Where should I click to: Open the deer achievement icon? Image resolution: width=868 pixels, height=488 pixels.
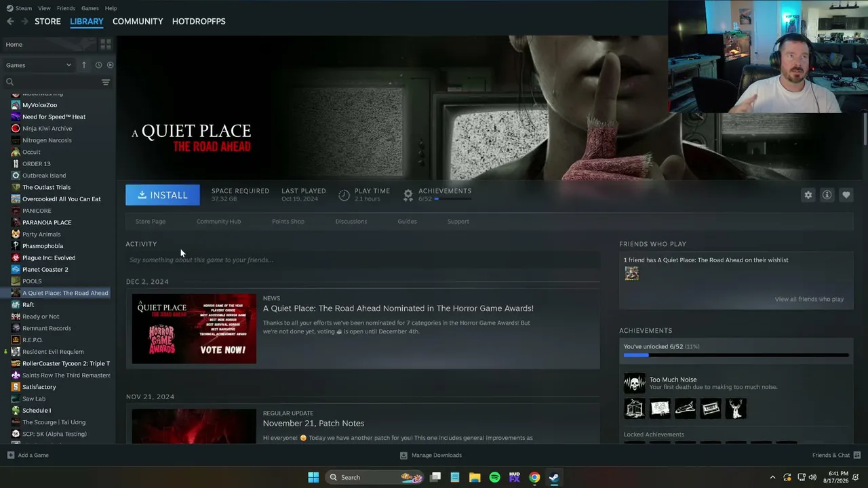pos(736,408)
